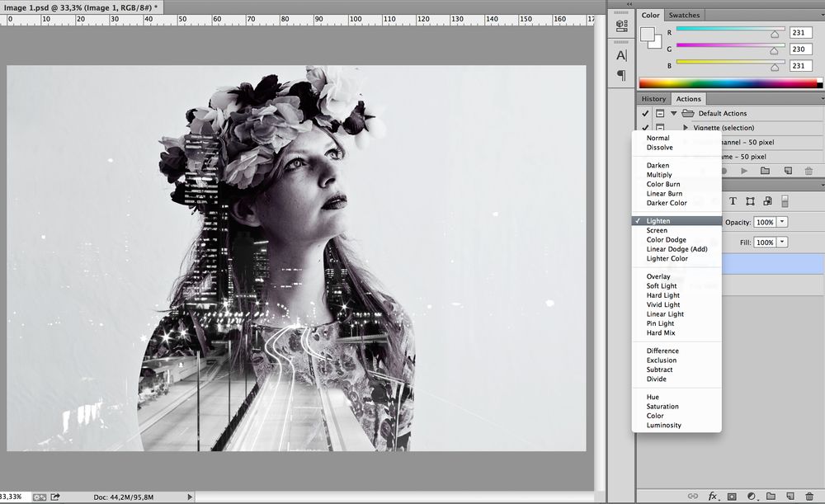
Task: Choose the Screen blend mode
Action: coord(657,230)
